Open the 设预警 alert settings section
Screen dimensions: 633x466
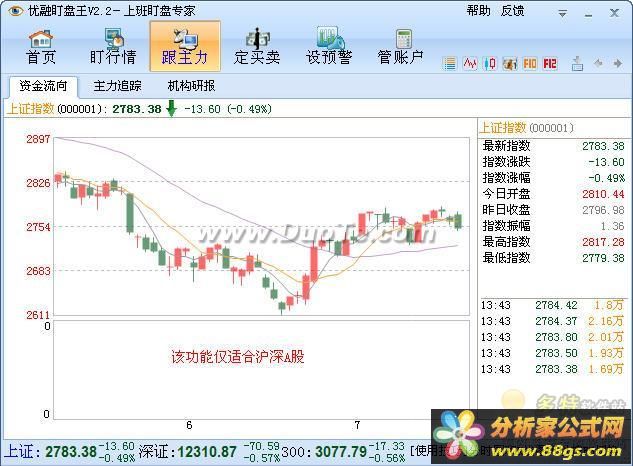(x=329, y=48)
